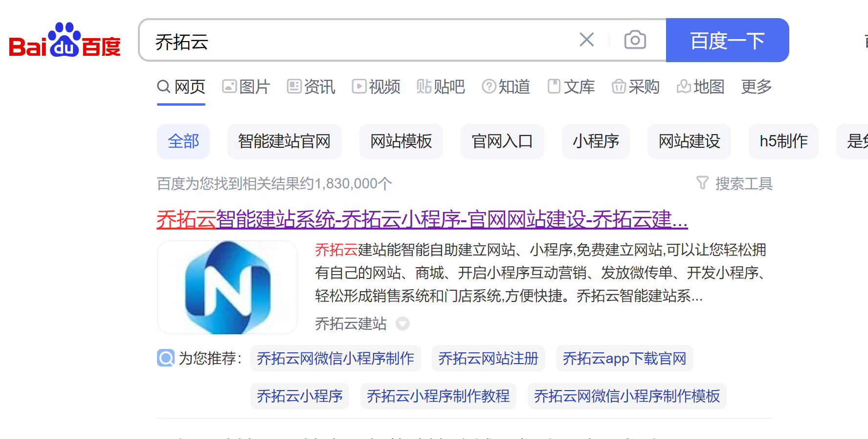Filter by 网站模板 chip
This screenshot has height=439, width=868.
coord(401,141)
